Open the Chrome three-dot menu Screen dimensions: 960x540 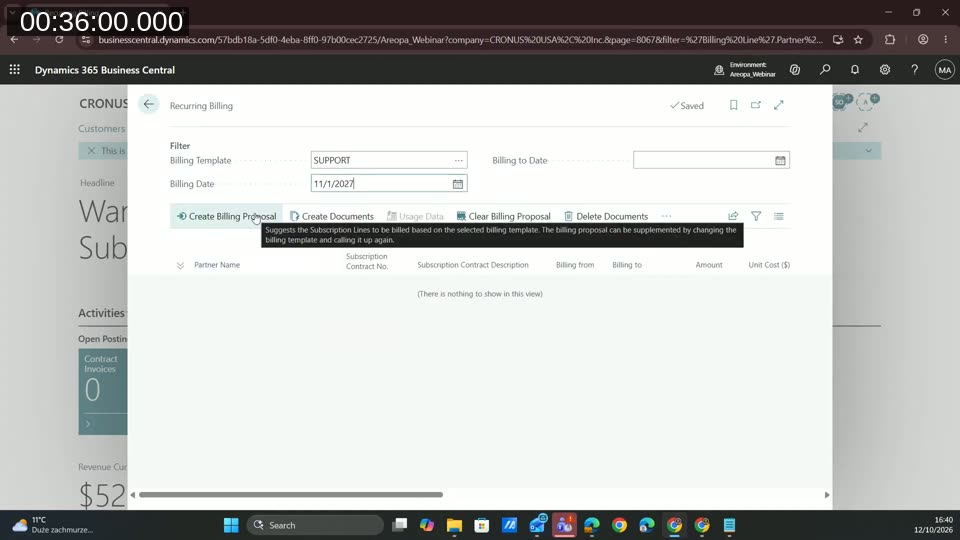point(946,39)
